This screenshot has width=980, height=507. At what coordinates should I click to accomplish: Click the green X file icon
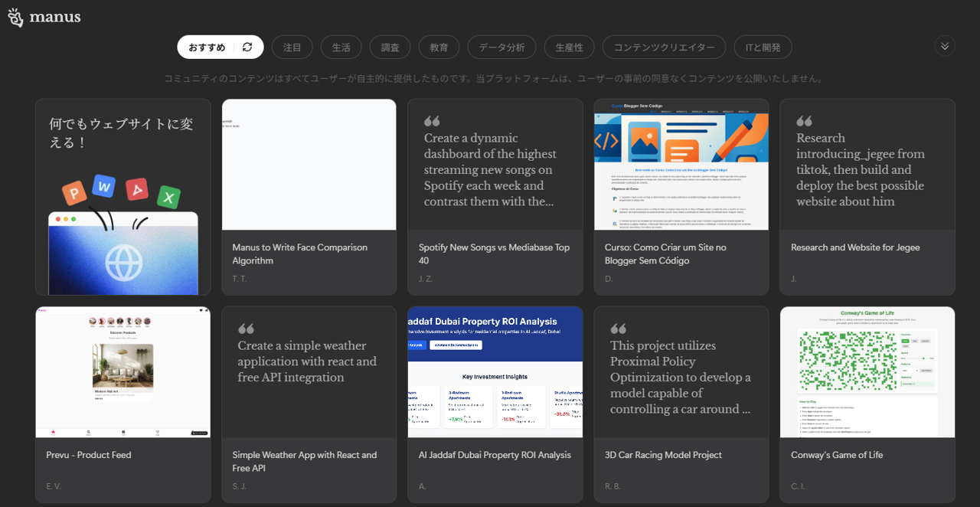pos(169,198)
